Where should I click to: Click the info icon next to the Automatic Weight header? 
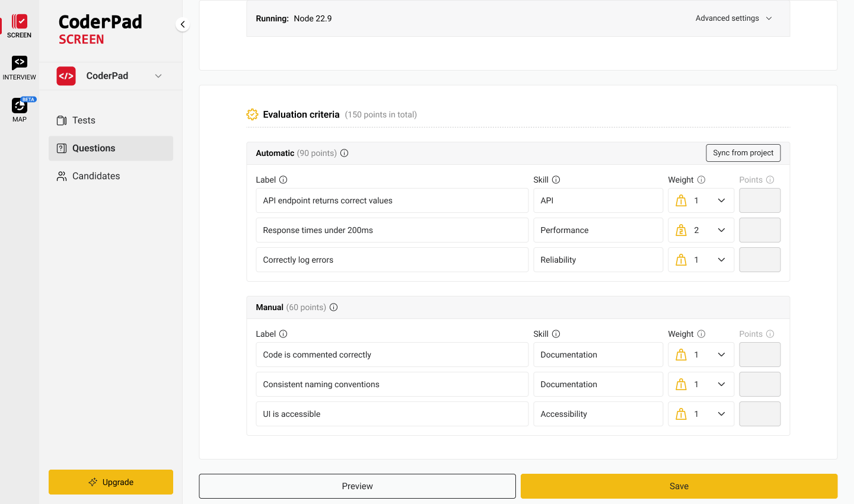702,180
